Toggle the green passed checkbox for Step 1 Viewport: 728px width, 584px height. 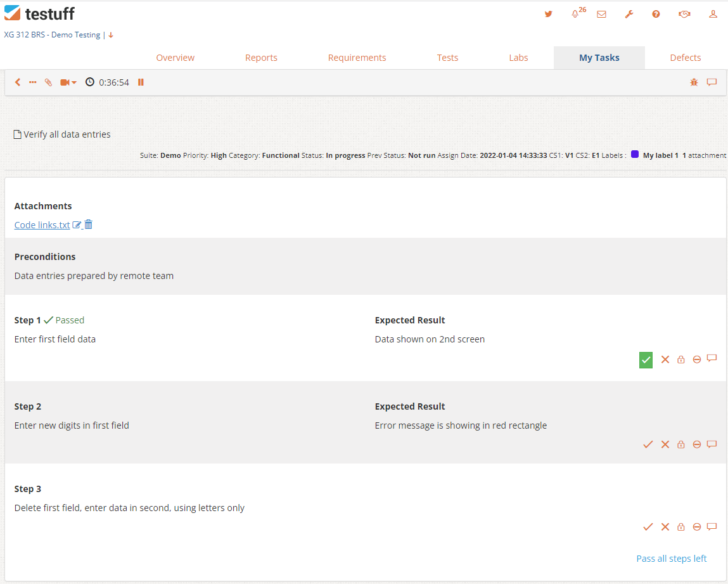point(646,360)
